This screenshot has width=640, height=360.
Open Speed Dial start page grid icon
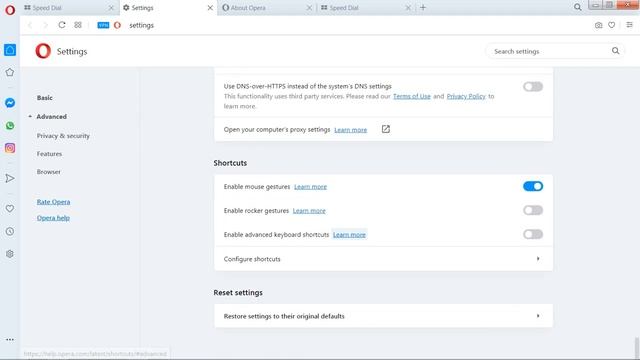pyautogui.click(x=78, y=25)
